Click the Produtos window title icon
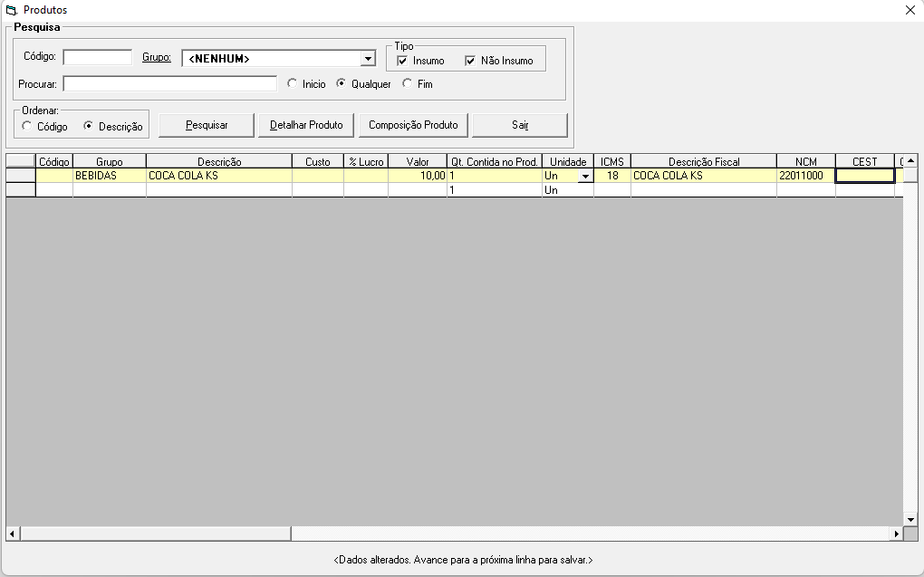 point(11,10)
